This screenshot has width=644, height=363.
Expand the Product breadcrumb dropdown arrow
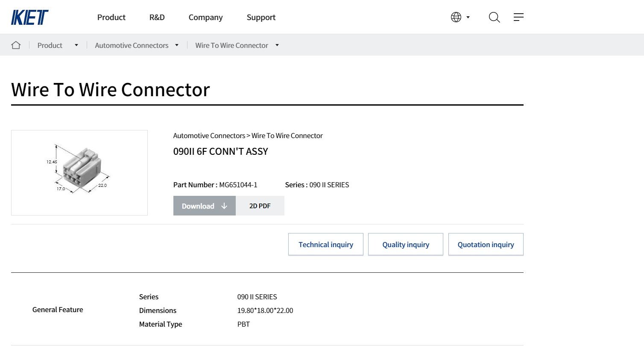pyautogui.click(x=76, y=45)
